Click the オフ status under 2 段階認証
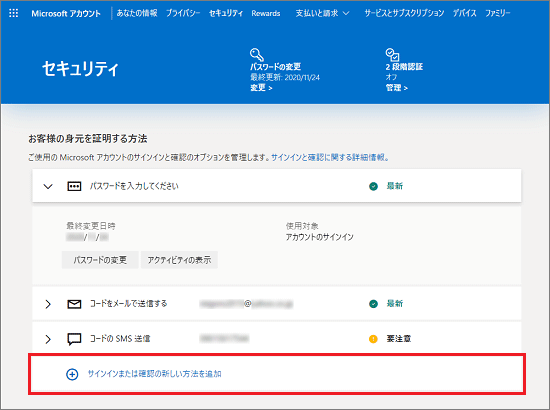 coord(391,77)
